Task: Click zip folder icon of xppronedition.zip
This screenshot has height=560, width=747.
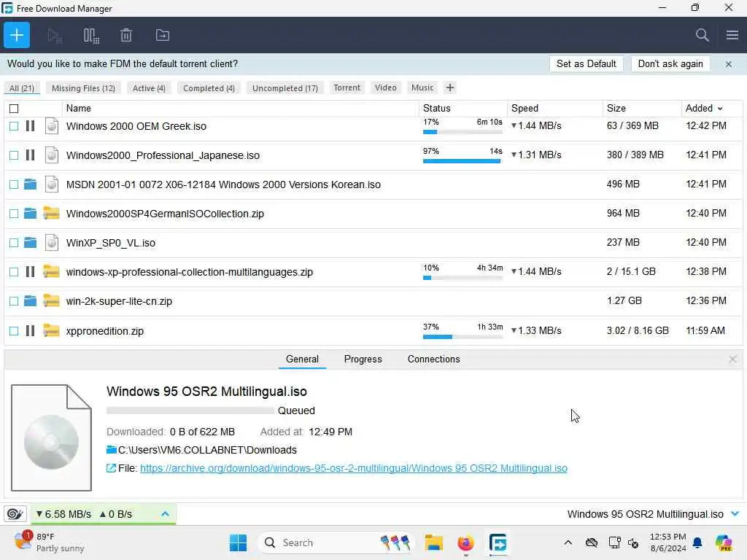Action: point(51,330)
